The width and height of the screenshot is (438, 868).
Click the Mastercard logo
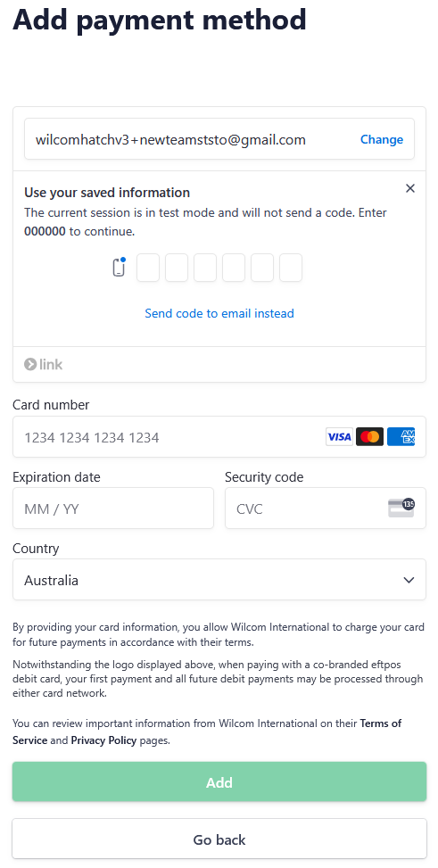(x=369, y=437)
